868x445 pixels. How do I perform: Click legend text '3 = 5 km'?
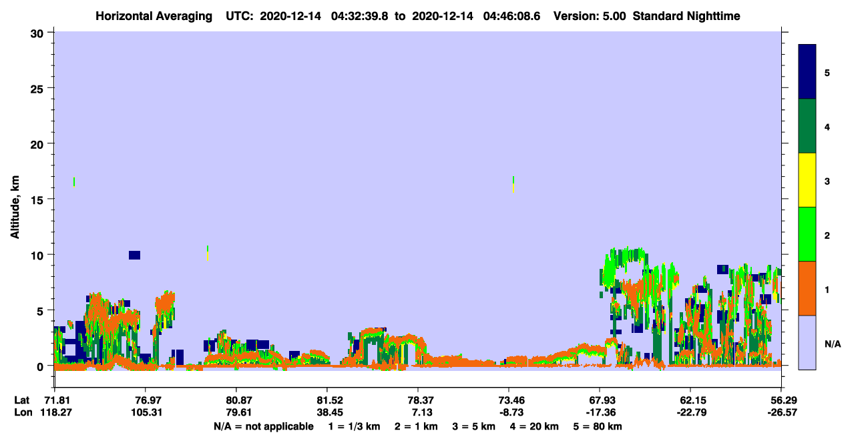tap(473, 426)
